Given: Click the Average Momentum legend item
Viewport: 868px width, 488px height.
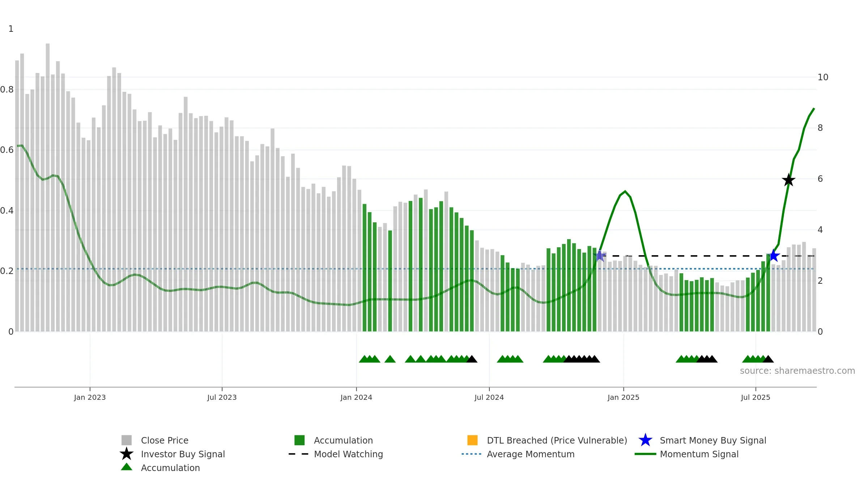Looking at the screenshot, I should (518, 454).
